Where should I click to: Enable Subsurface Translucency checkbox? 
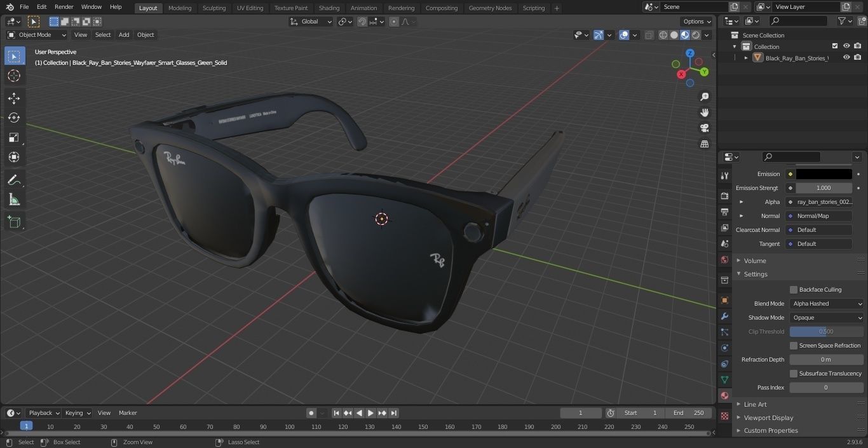pos(794,374)
